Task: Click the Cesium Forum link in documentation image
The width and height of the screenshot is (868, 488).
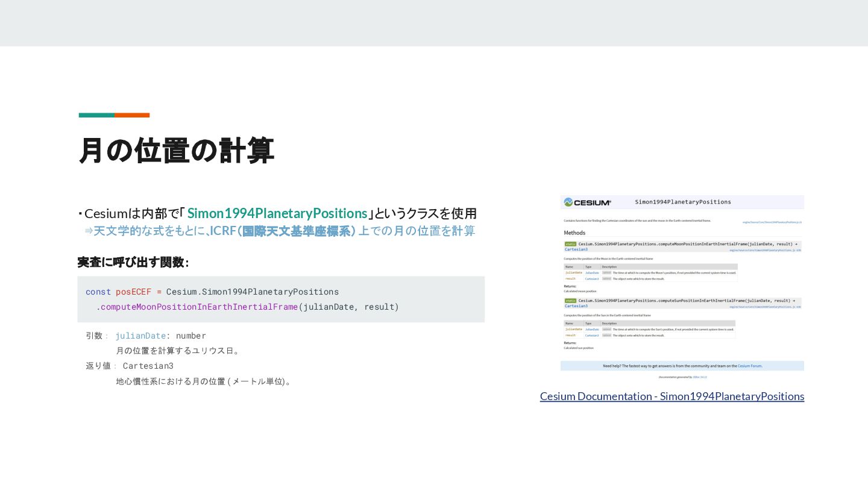Action: click(750, 366)
